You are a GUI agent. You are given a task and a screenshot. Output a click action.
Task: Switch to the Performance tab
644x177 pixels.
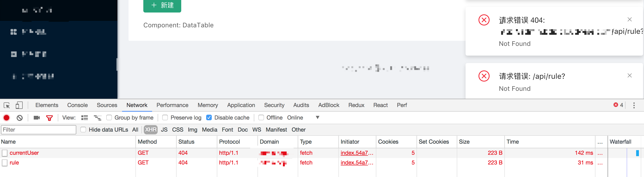pyautogui.click(x=172, y=105)
